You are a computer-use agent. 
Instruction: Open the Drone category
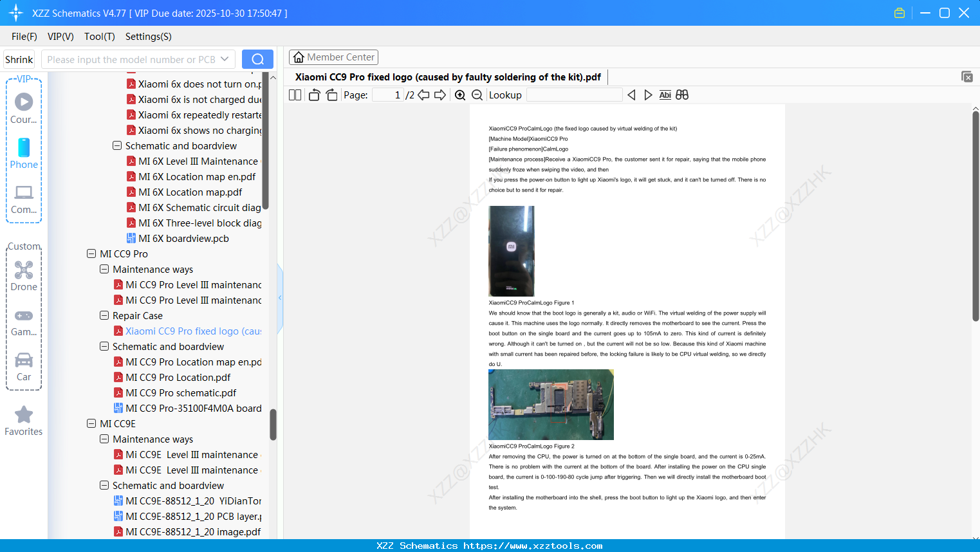click(x=24, y=276)
